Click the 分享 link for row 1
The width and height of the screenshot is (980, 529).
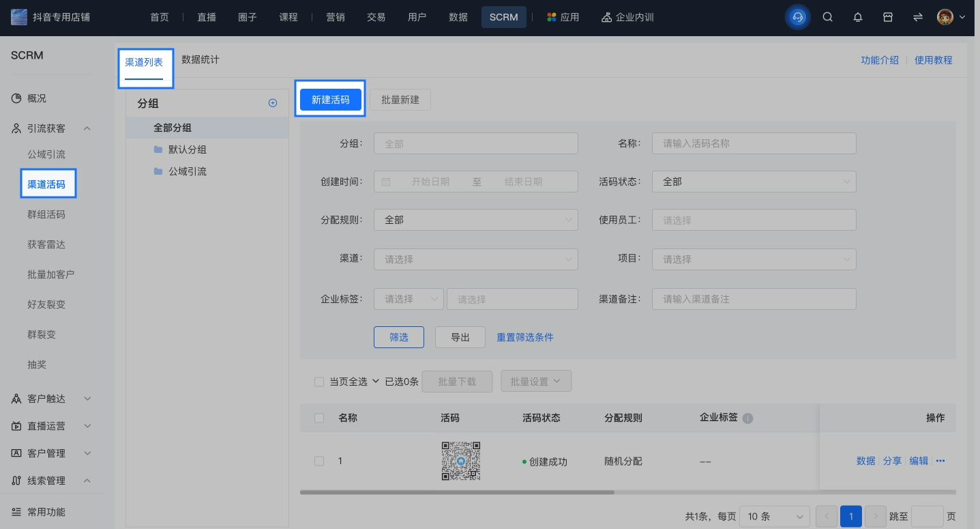pos(892,461)
